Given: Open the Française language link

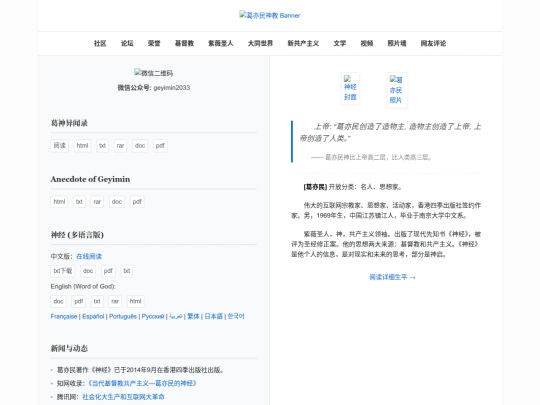Looking at the screenshot, I should 64,316.
